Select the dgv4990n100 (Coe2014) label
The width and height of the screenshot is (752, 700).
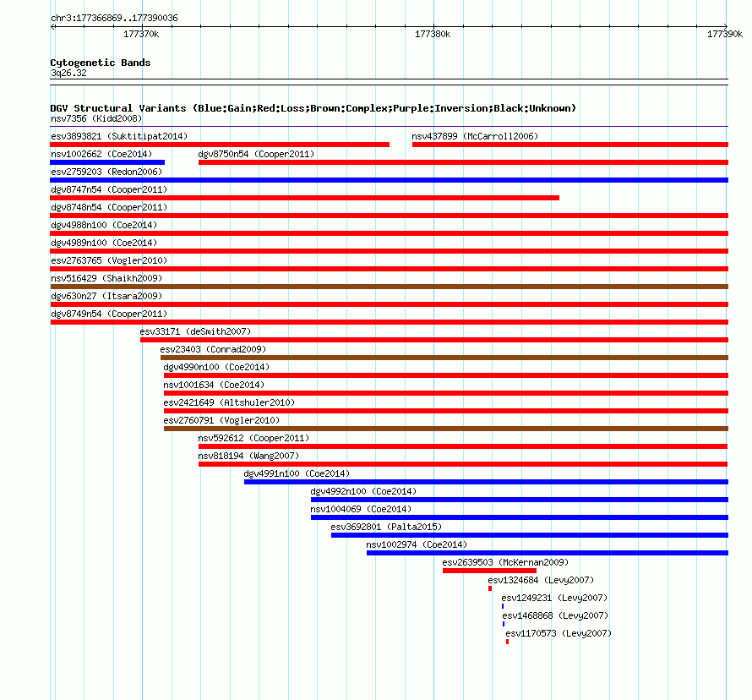(x=216, y=367)
